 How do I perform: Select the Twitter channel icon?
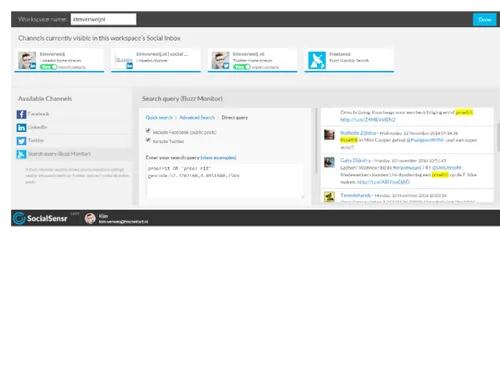pyautogui.click(x=21, y=141)
